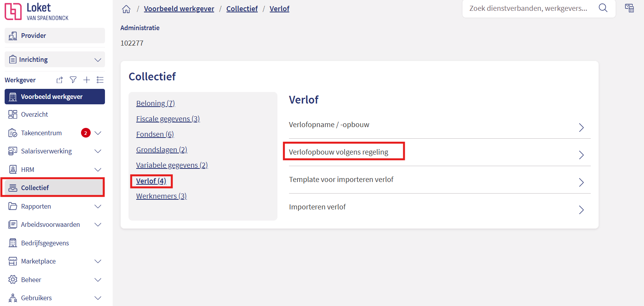Open the Fiscale gegevens (3) link
The width and height of the screenshot is (644, 306).
click(168, 119)
